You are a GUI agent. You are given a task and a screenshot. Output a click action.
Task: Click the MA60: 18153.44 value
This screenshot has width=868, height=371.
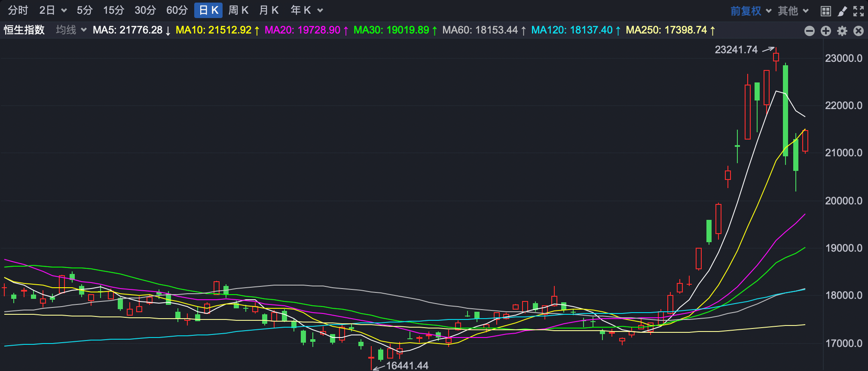(484, 30)
